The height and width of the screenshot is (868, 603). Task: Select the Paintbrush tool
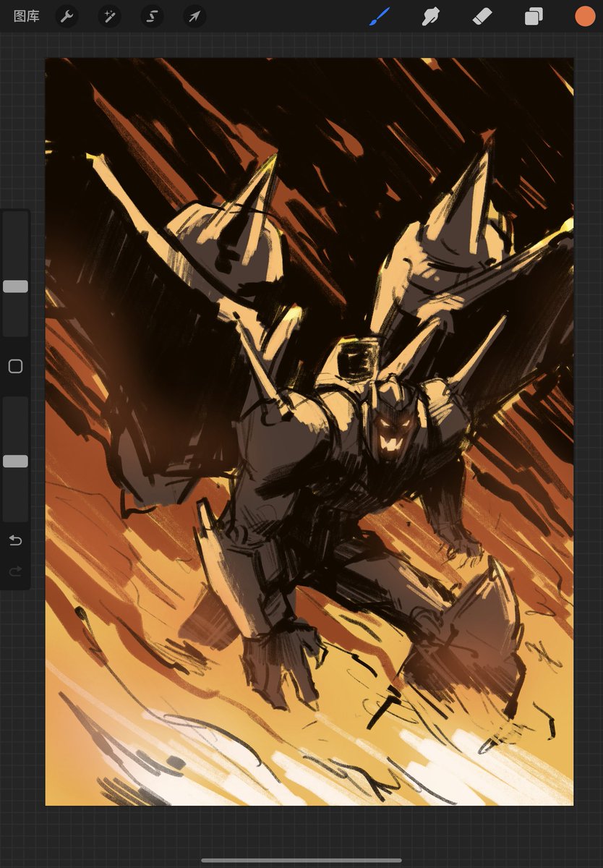click(x=380, y=16)
